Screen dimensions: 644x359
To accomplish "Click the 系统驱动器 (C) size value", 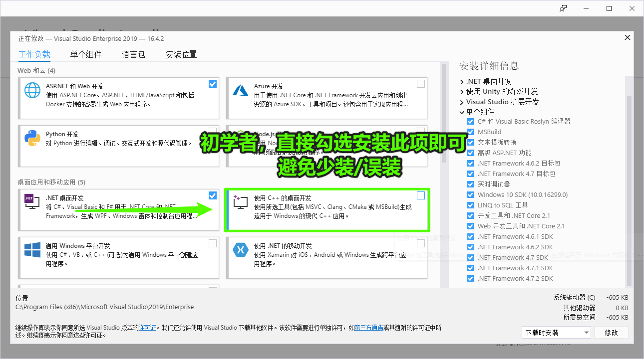I will 617,298.
